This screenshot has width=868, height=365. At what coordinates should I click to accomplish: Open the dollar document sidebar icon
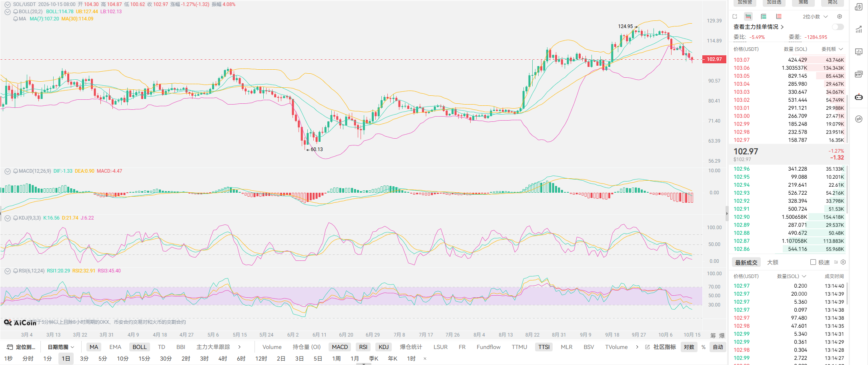pyautogui.click(x=859, y=7)
